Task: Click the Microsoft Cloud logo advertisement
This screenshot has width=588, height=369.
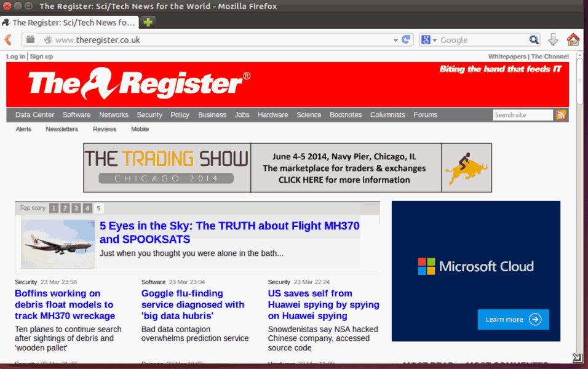Action: click(476, 266)
